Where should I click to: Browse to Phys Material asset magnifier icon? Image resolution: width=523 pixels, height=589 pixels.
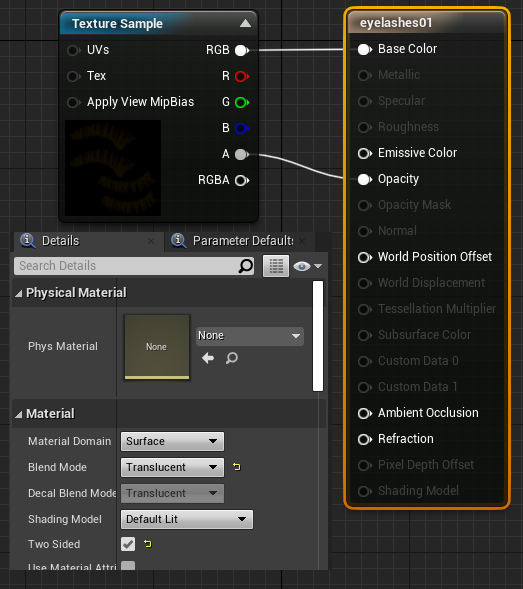click(232, 358)
